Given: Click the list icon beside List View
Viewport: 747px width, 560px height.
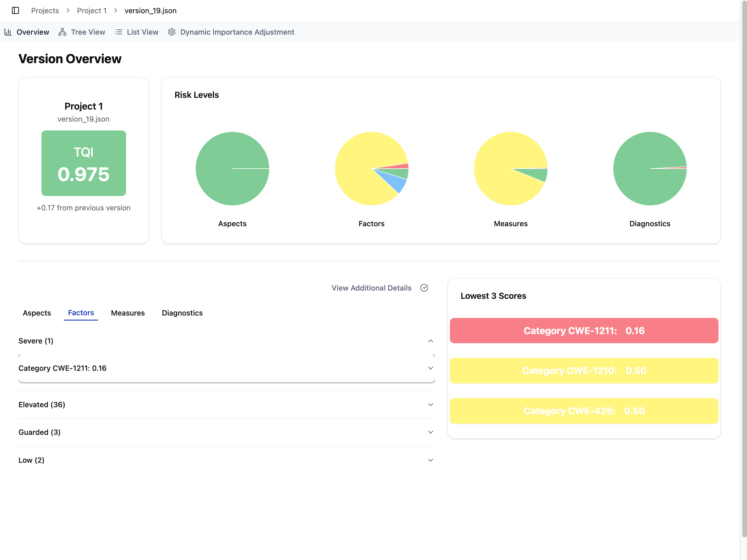Looking at the screenshot, I should point(119,32).
